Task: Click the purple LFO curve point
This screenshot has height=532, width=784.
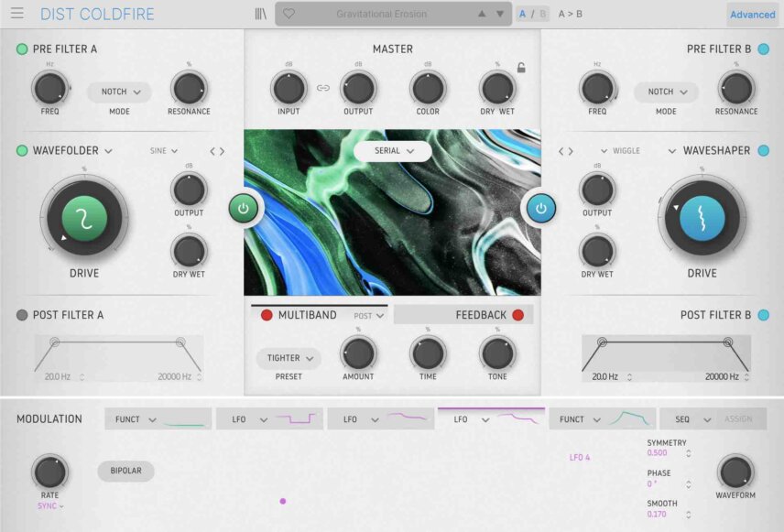Action: [283, 501]
